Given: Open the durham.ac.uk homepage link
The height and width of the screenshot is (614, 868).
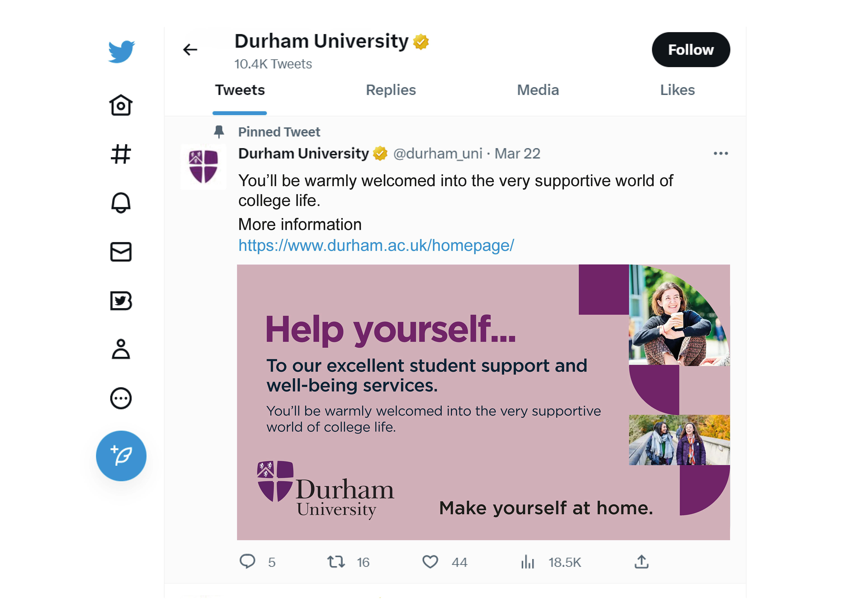Looking at the screenshot, I should pyautogui.click(x=376, y=246).
